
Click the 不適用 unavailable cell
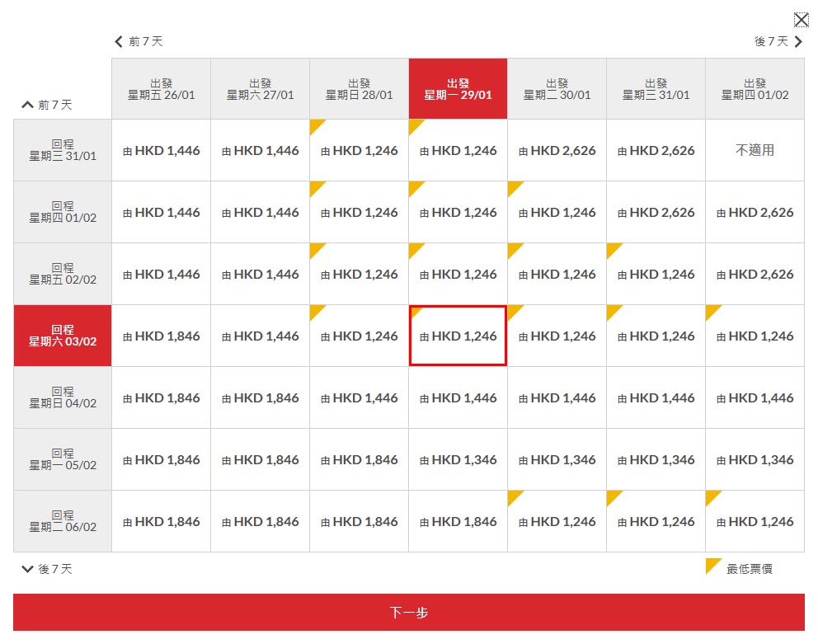point(755,150)
